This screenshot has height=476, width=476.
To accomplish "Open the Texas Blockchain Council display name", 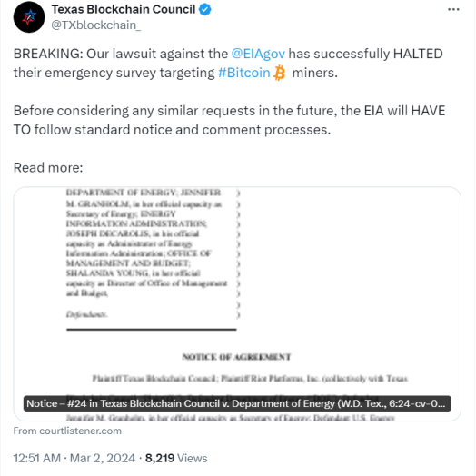I will [x=124, y=9].
